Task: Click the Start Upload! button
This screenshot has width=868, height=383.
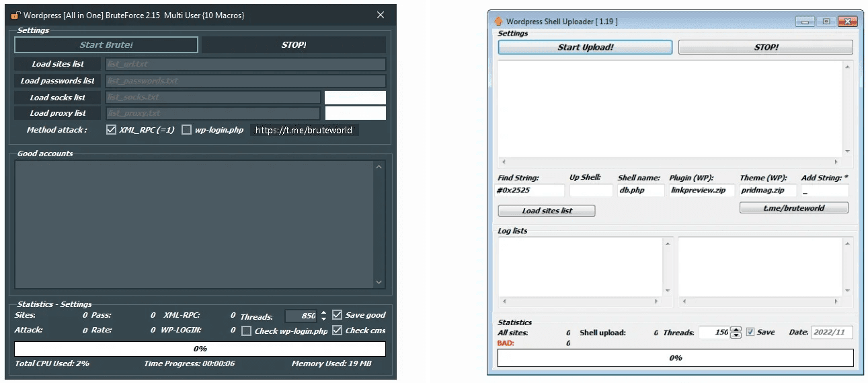Action: 585,47
